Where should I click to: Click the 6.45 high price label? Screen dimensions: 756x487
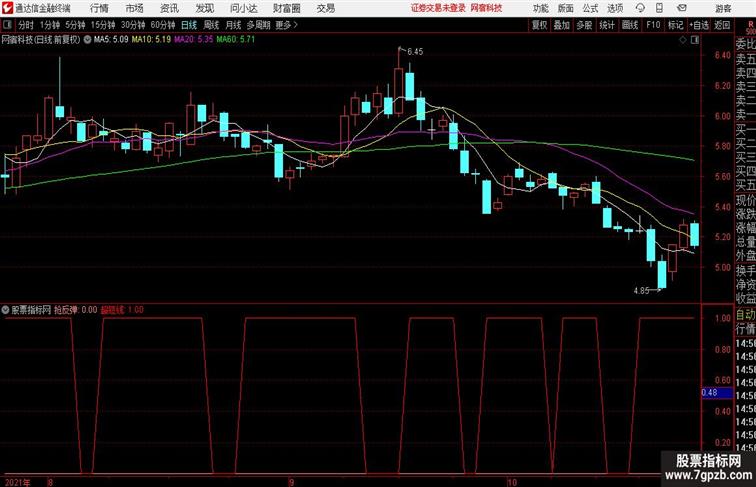point(415,52)
